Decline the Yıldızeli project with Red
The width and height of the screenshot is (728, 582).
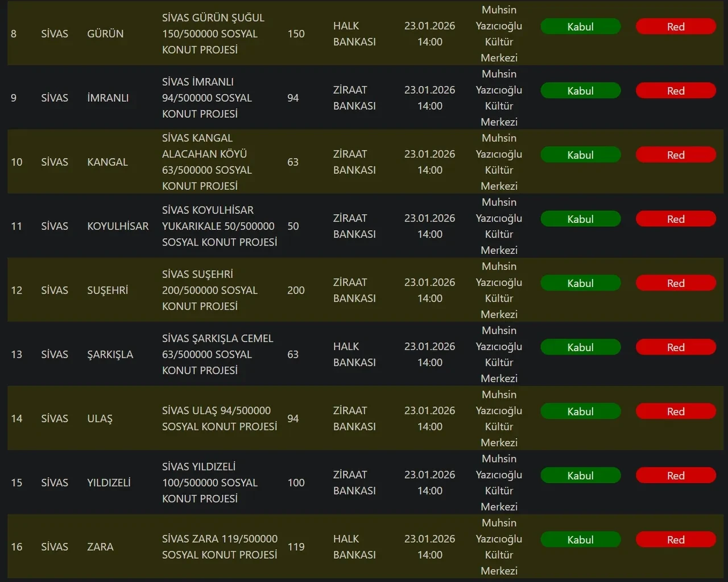(x=676, y=476)
